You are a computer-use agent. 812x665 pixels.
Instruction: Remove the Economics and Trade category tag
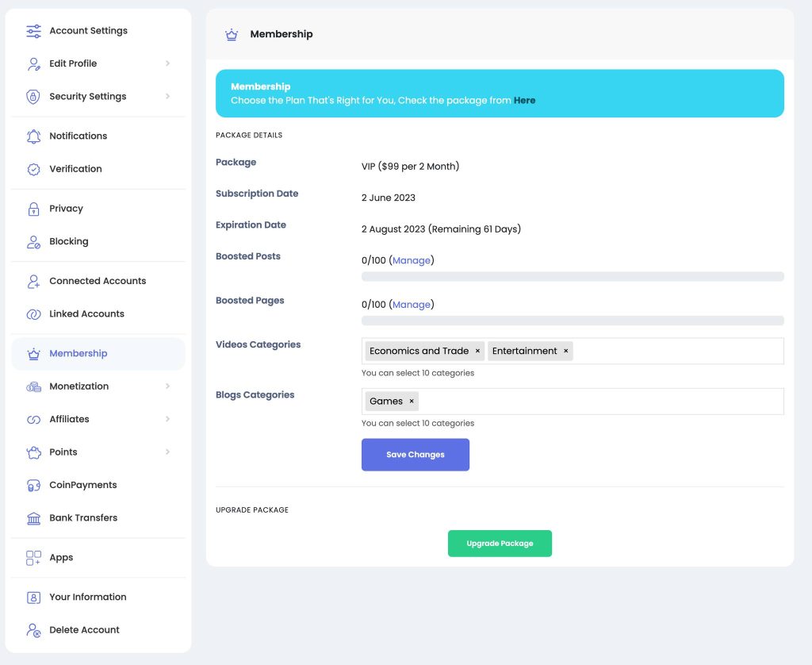[x=477, y=351]
